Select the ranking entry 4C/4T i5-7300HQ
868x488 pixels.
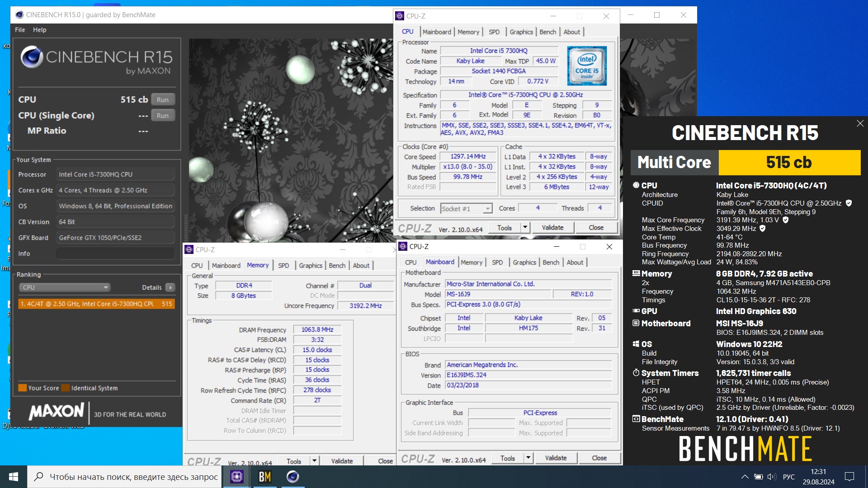click(x=96, y=304)
